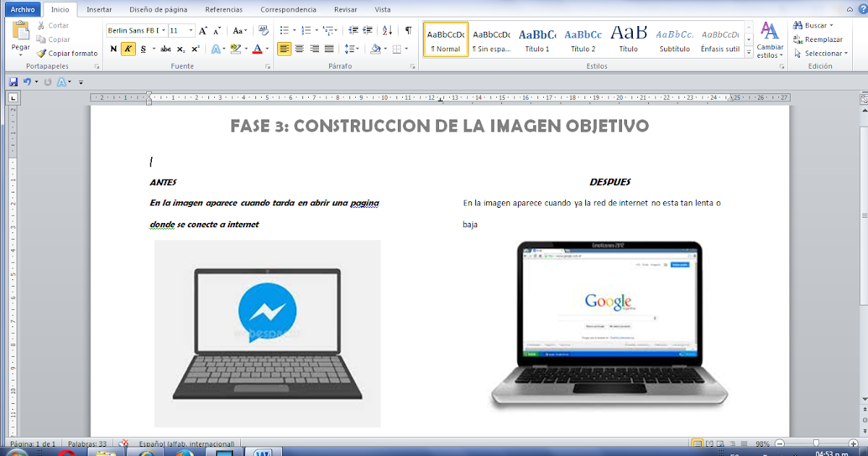Screen dimensions: 868x456
Task: Adjust the zoom slider handle
Action: click(816, 443)
